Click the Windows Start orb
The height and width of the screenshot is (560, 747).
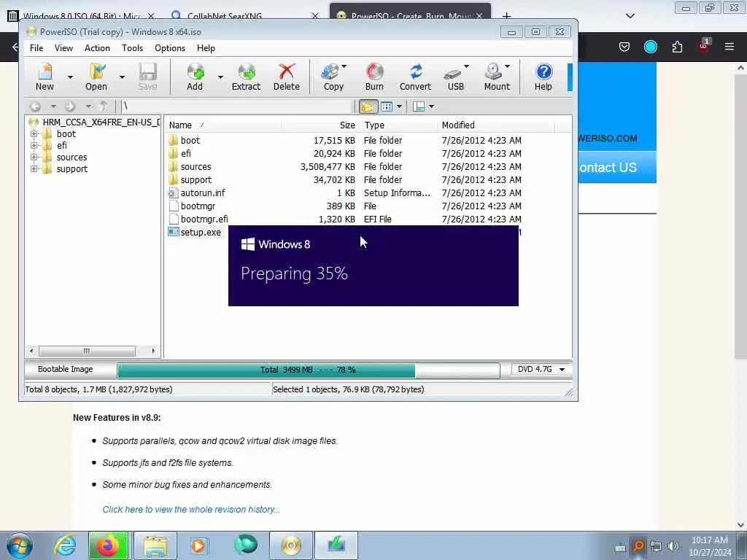[x=20, y=545]
